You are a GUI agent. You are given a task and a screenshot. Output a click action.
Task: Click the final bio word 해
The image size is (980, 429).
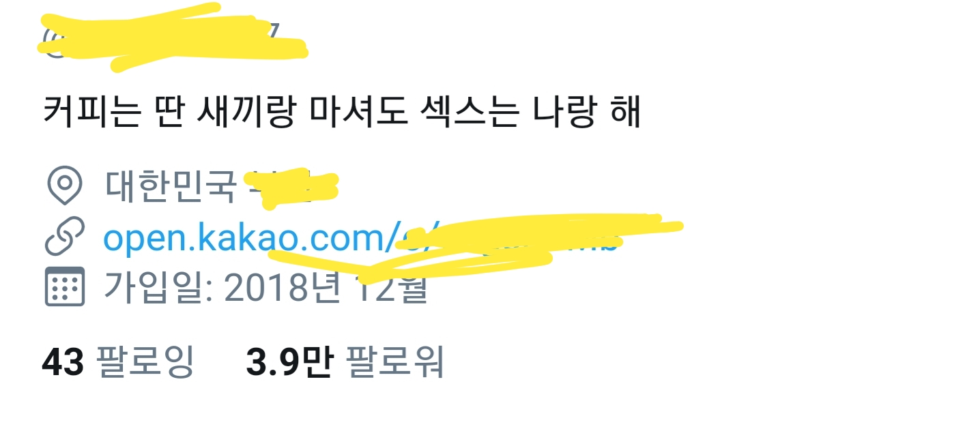(x=624, y=113)
